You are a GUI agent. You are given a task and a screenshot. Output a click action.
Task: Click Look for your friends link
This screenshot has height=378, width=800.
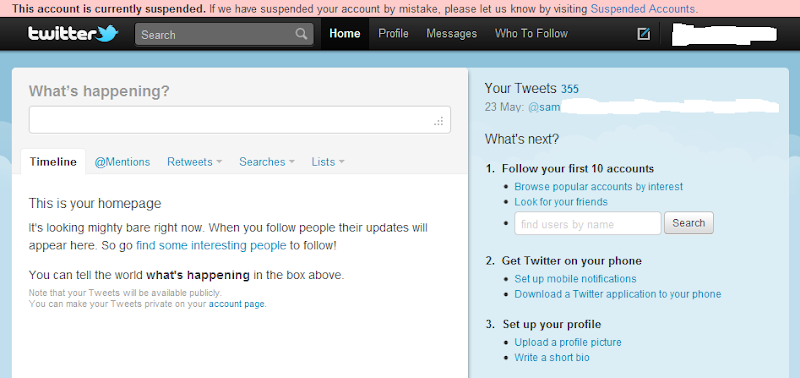click(561, 202)
